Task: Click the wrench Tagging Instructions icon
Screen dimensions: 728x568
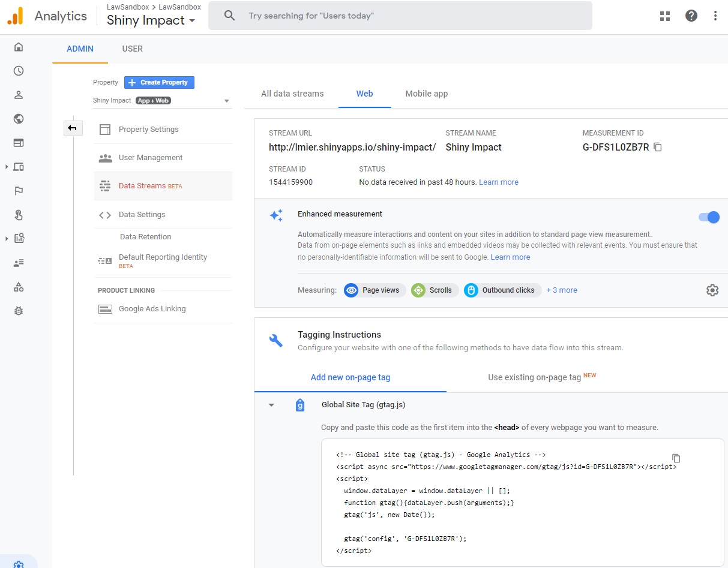Action: pos(276,341)
